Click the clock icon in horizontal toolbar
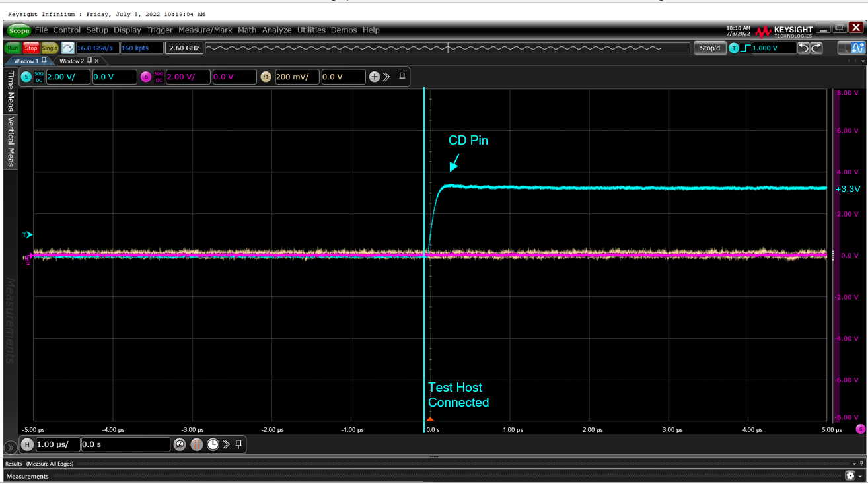 tap(213, 444)
